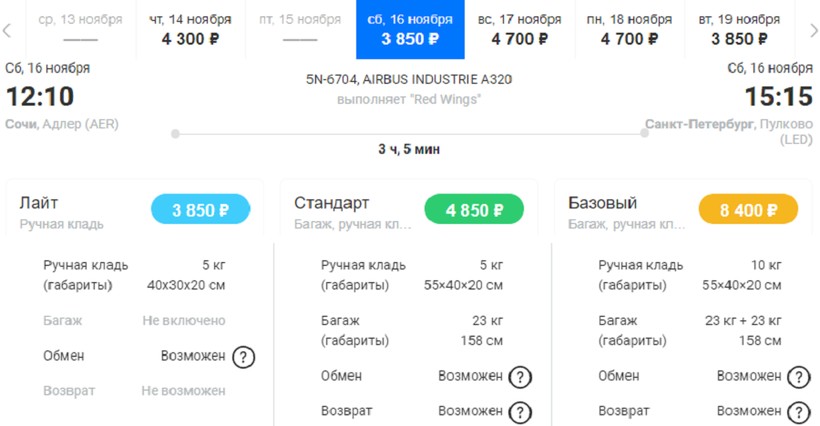Click help icon next to Базовый Обмен
This screenshot has height=426, width=820.
point(797,377)
